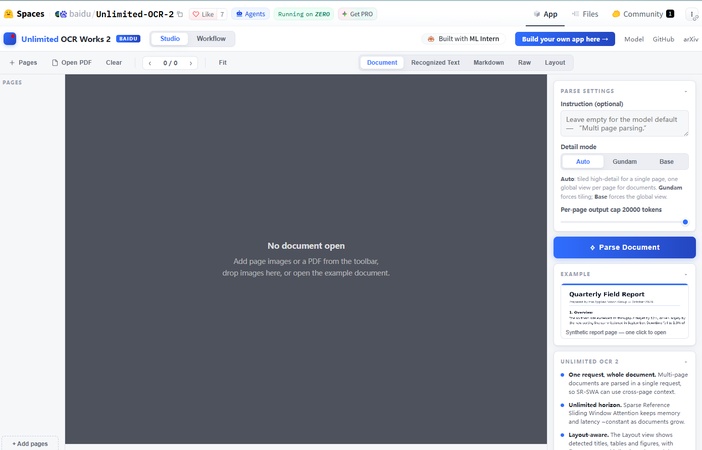The image size is (702, 450).
Task: Click the BAIDU badge next to title
Action: point(128,39)
